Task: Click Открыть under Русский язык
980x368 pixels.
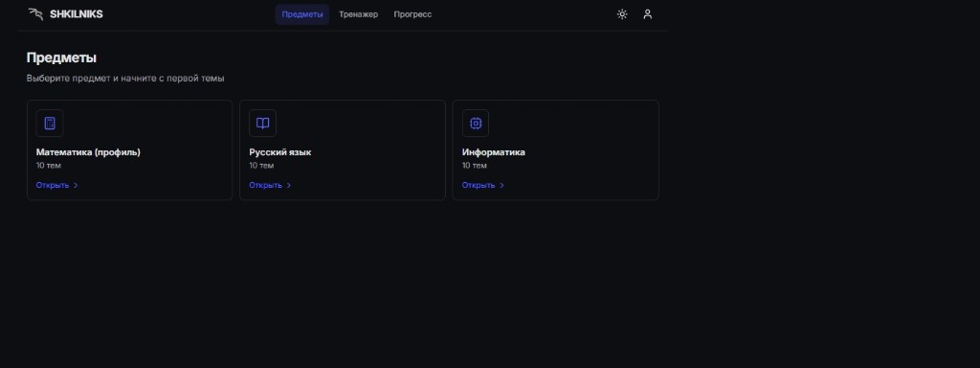Action: pos(270,185)
